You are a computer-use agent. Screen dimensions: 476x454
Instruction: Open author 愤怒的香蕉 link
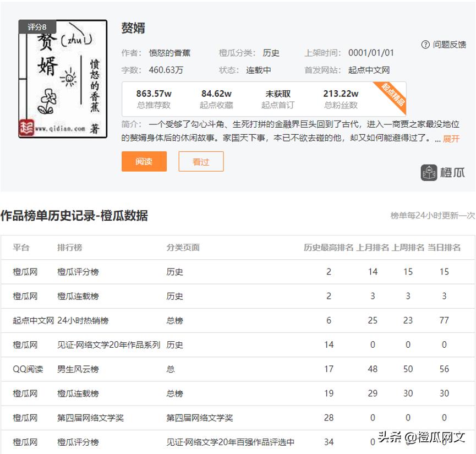(169, 53)
